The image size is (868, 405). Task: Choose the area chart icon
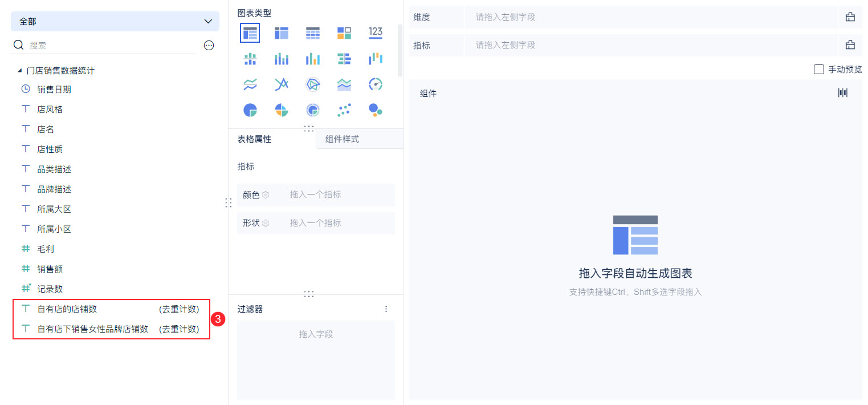[344, 84]
